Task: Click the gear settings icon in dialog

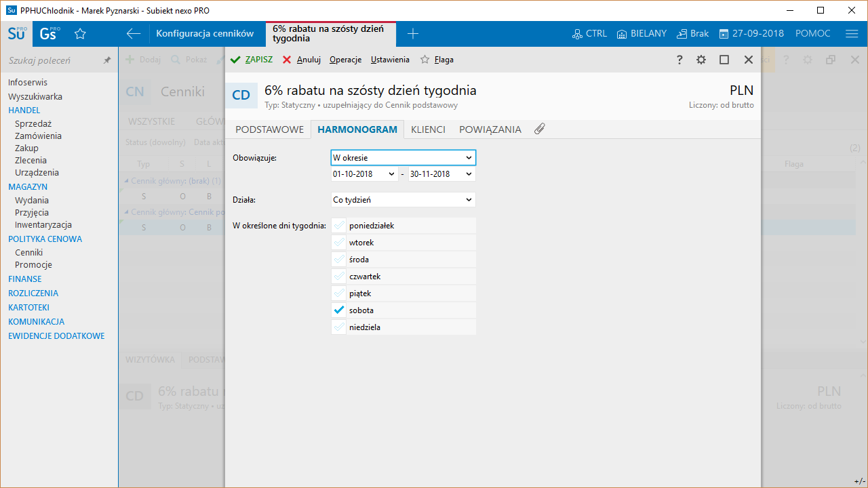Action: [701, 60]
